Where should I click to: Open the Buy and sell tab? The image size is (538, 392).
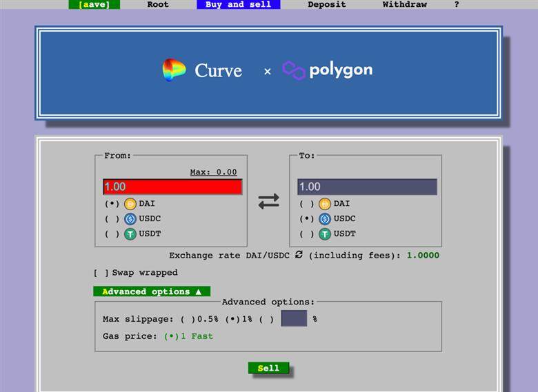(239, 4)
